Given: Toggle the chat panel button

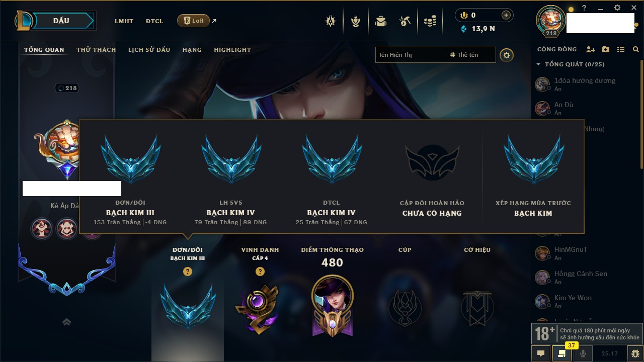Looking at the screenshot, I should 541,353.
